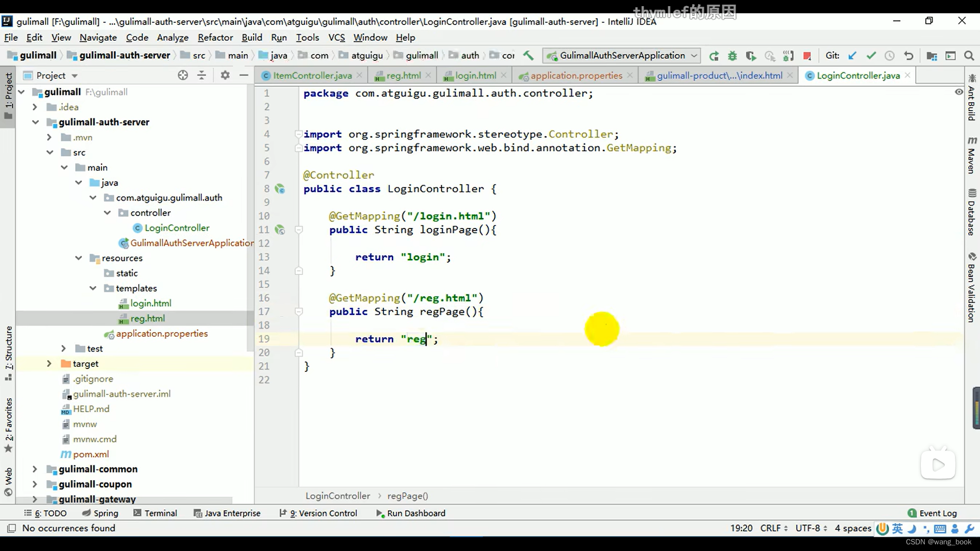Switch to the application.properties tab
Viewport: 980px width, 551px height.
coord(576,76)
